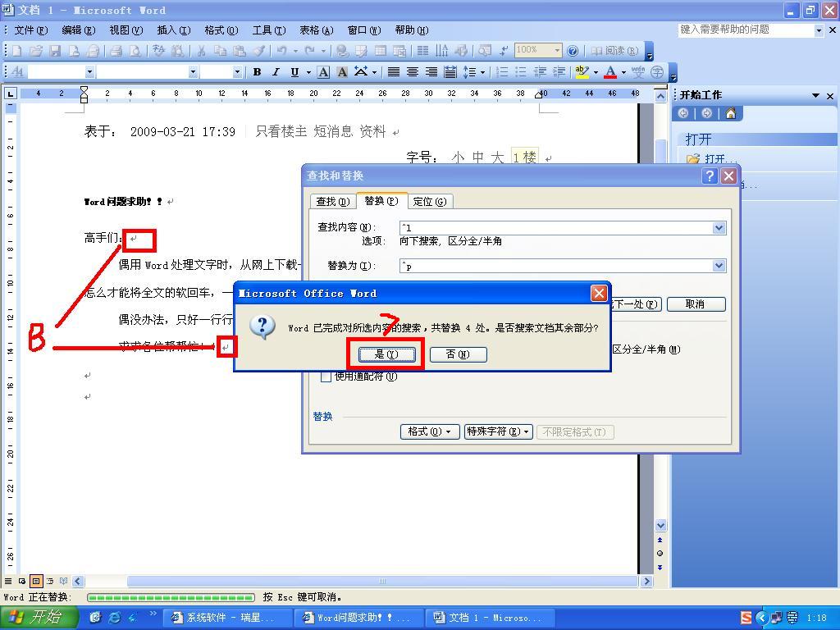
Task: Switch to the 查找 tab
Action: [x=333, y=202]
